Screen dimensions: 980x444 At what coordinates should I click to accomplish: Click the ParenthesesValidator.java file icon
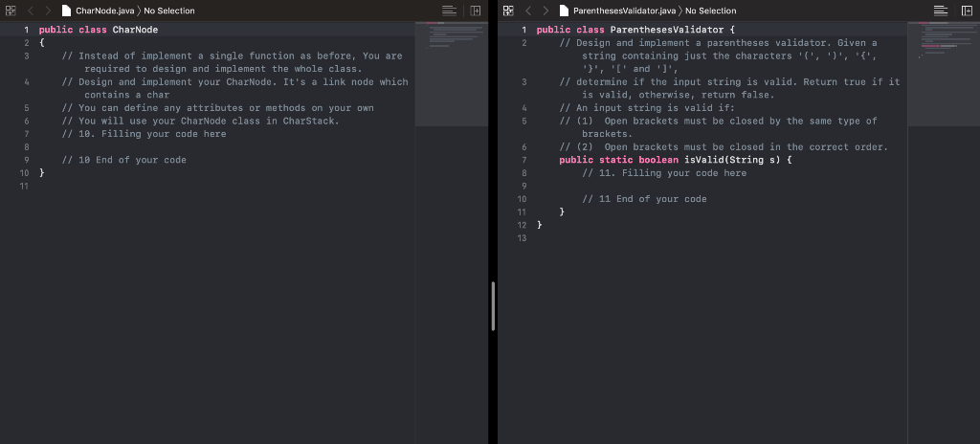(x=564, y=11)
